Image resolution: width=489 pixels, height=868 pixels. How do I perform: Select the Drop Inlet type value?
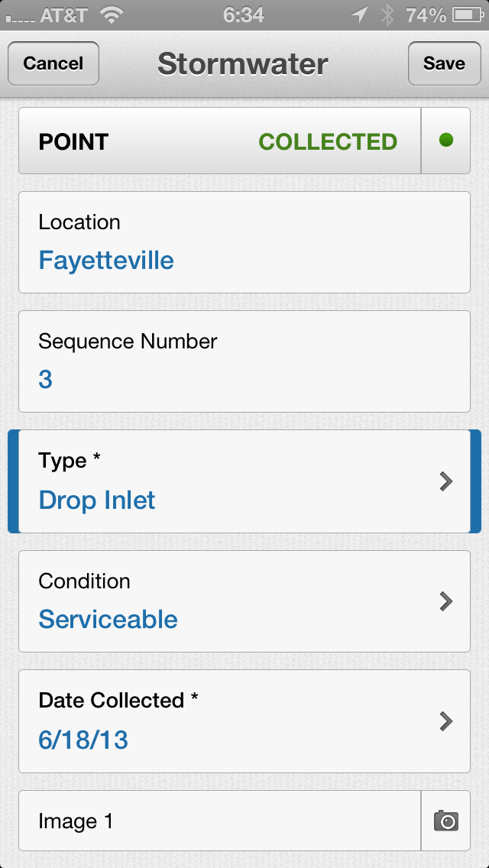tap(97, 500)
